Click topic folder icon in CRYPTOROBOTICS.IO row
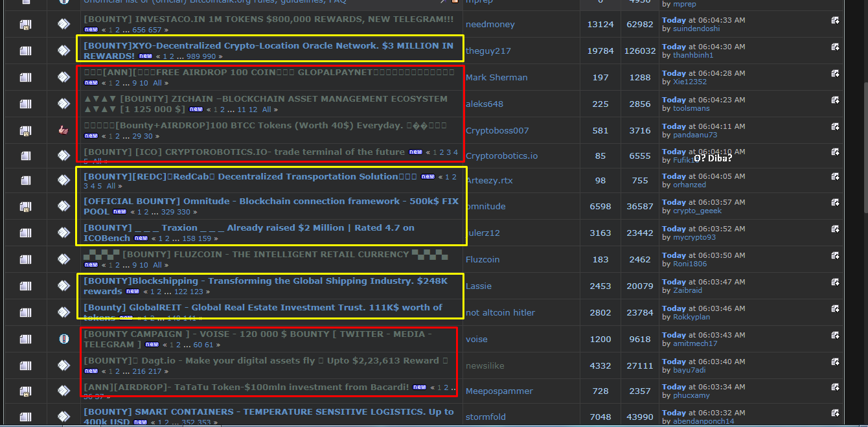 [25, 156]
